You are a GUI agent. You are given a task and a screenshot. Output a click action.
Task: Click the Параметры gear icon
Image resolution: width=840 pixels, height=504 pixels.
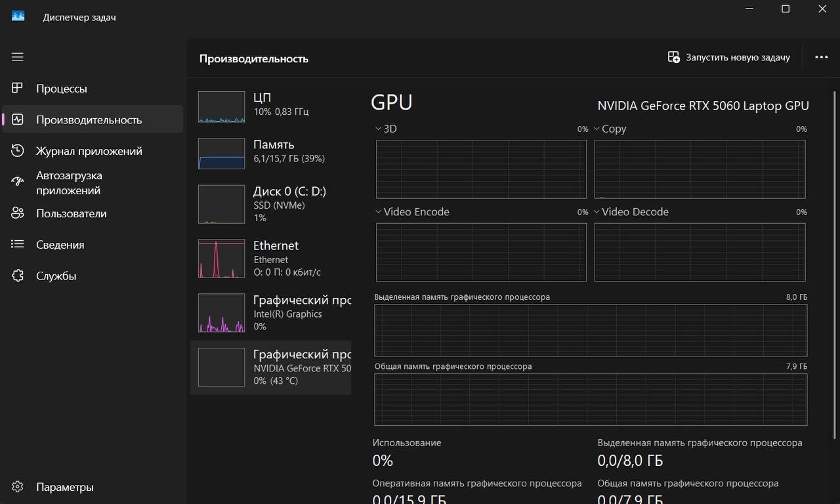(18, 487)
